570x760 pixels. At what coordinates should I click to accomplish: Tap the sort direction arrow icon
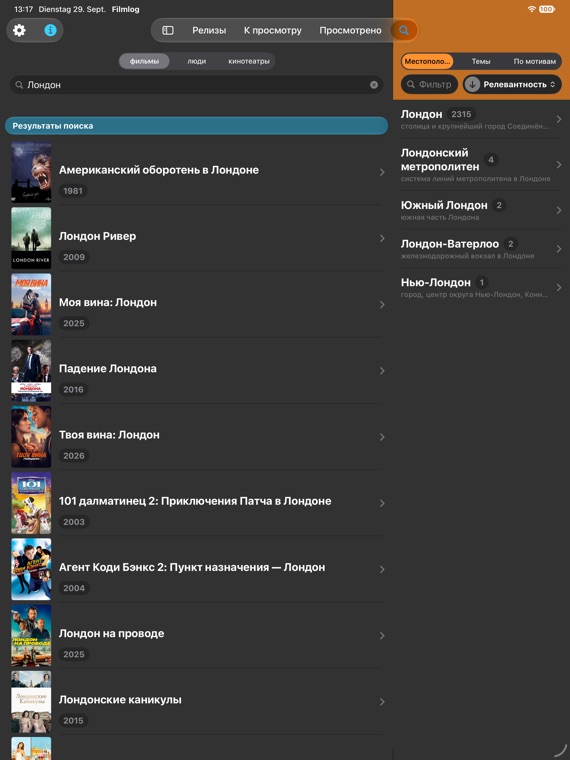472,84
